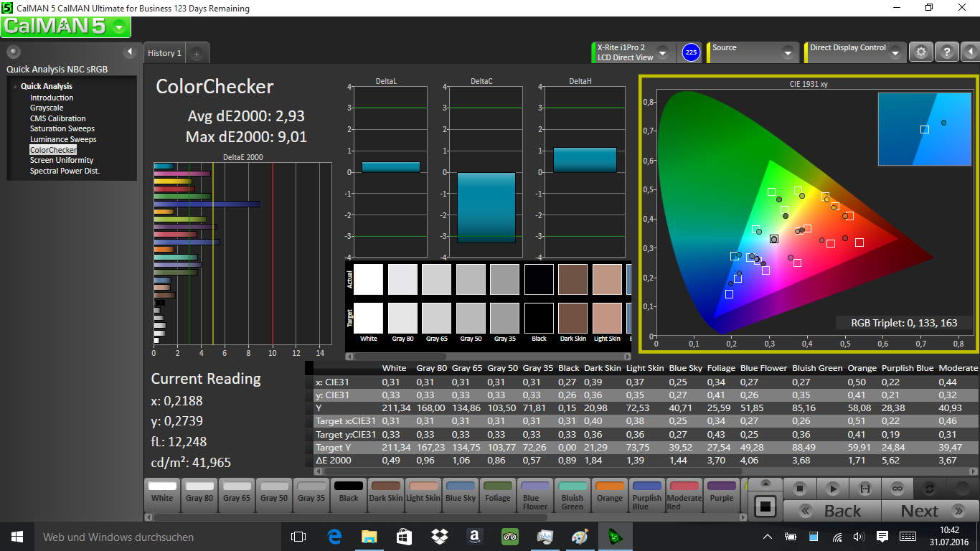
Task: Collapse the right-side panel arrow
Action: point(970,52)
